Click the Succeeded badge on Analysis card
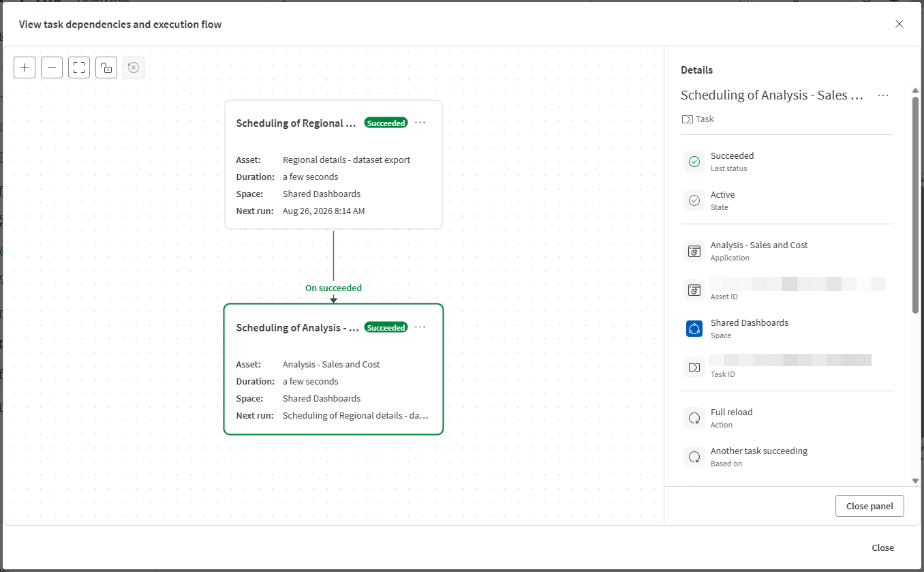This screenshot has width=924, height=572. pyautogui.click(x=386, y=327)
